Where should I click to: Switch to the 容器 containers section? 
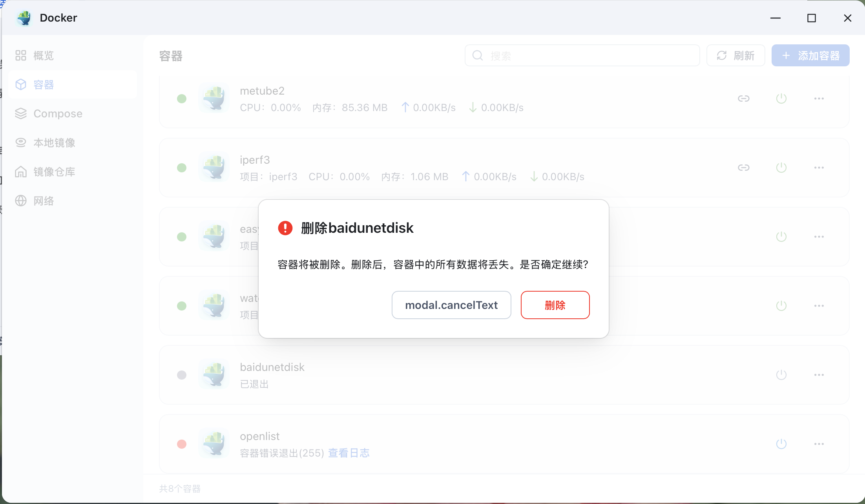(x=43, y=84)
